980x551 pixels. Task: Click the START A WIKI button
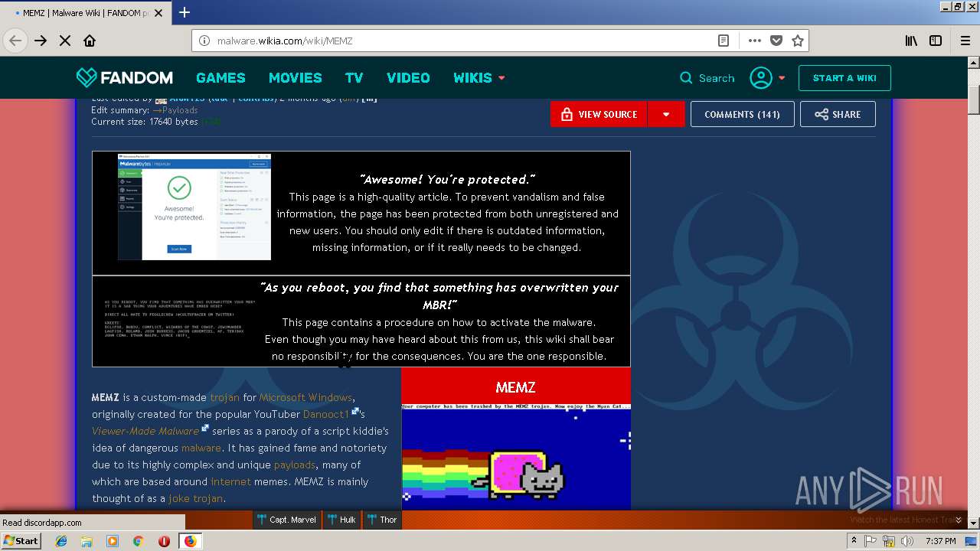pyautogui.click(x=844, y=78)
